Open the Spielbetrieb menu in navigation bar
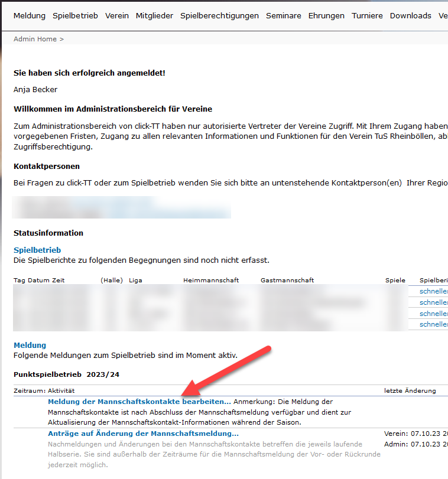 (75, 16)
